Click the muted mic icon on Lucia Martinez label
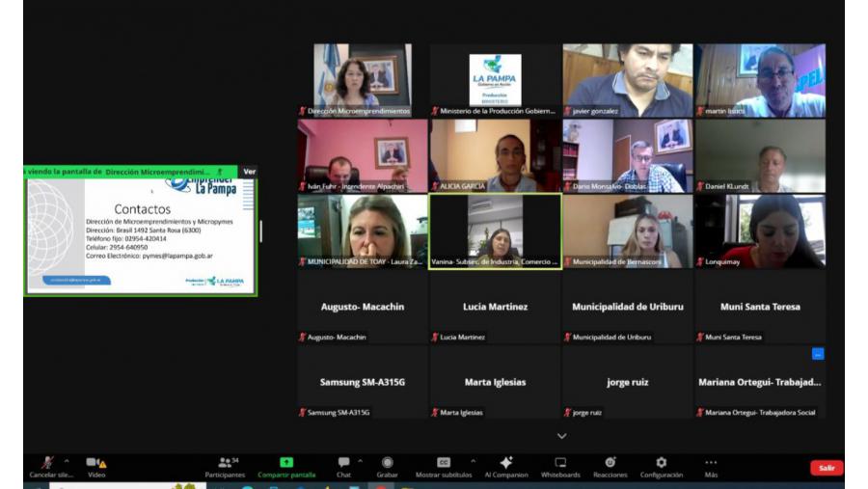The height and width of the screenshot is (489, 868). 435,337
